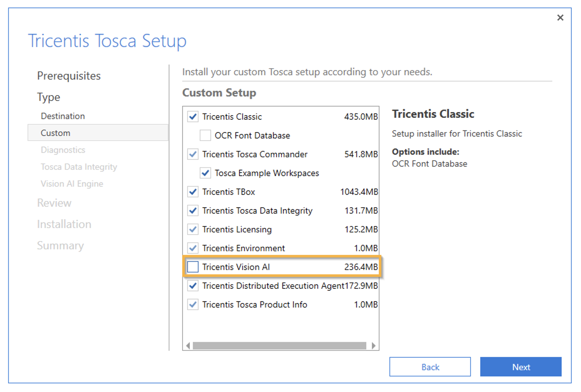Go to the Prerequisites step
581x392 pixels.
click(69, 76)
